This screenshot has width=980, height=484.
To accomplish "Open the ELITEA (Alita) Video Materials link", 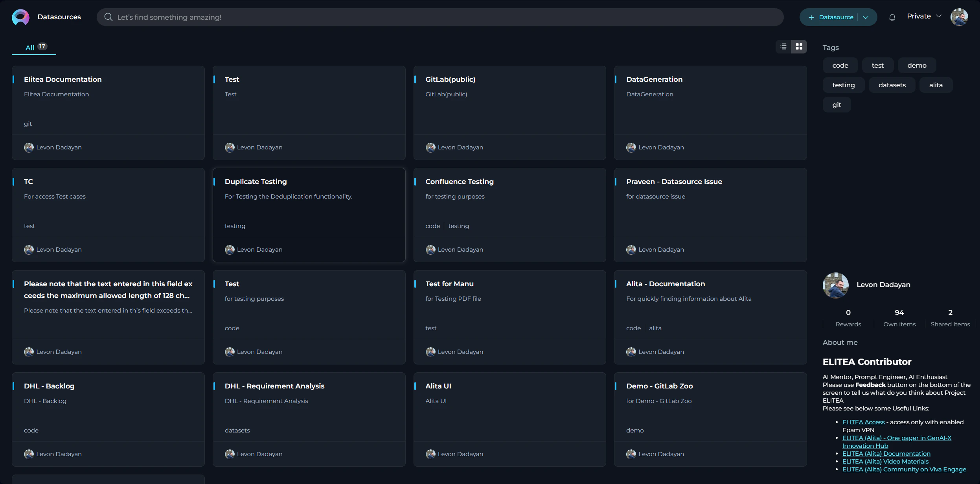I will [885, 461].
